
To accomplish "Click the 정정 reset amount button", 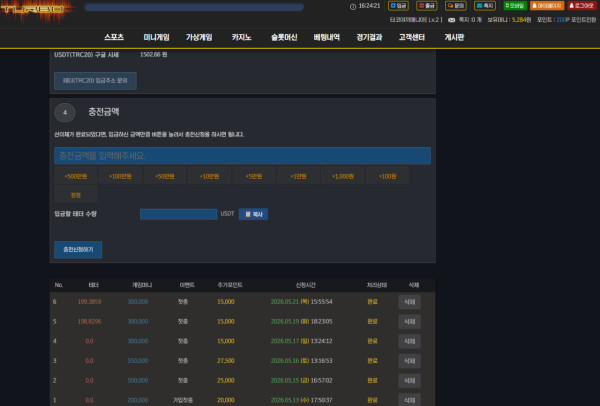I will 76,195.
